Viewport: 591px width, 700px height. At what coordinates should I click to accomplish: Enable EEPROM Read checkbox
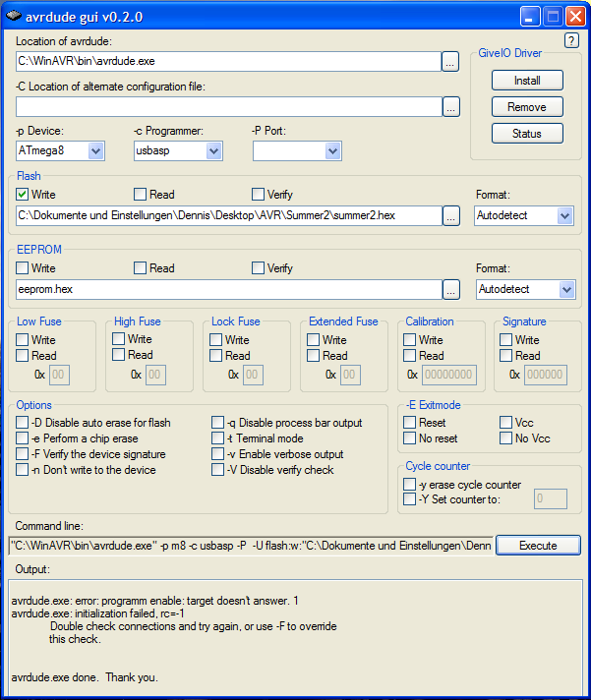pyautogui.click(x=141, y=267)
